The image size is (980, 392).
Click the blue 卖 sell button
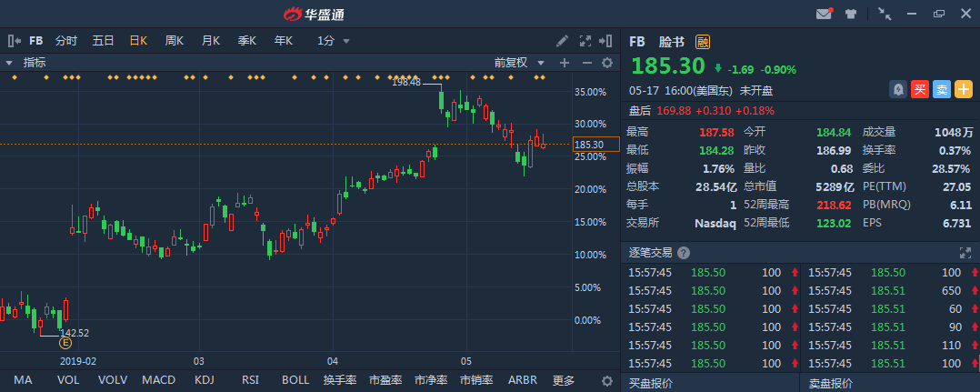(x=942, y=89)
